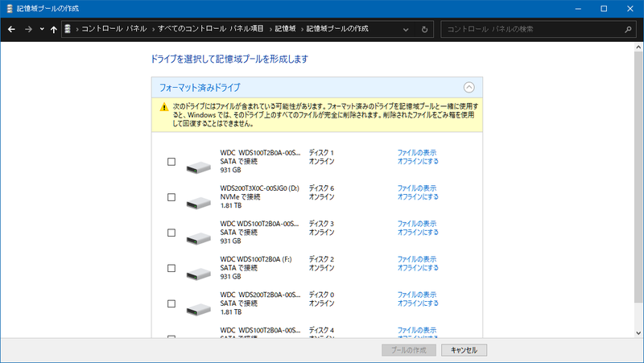Click the drive icon for ディスク 0
Viewport: 644px width, 363px height.
pos(198,309)
